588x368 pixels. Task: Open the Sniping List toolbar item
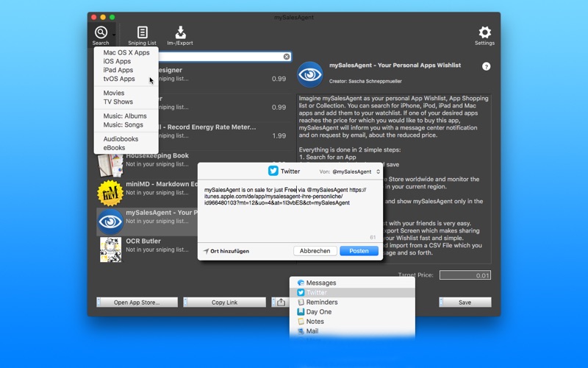coord(142,35)
